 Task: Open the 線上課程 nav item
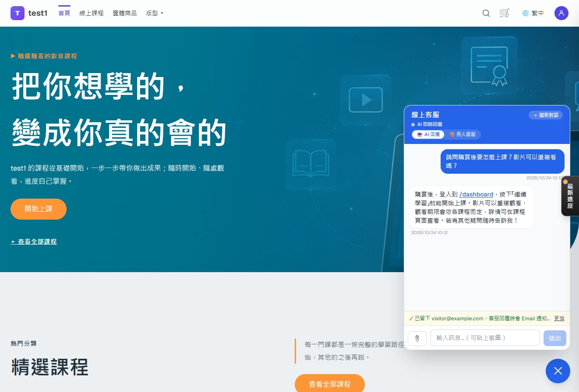92,13
